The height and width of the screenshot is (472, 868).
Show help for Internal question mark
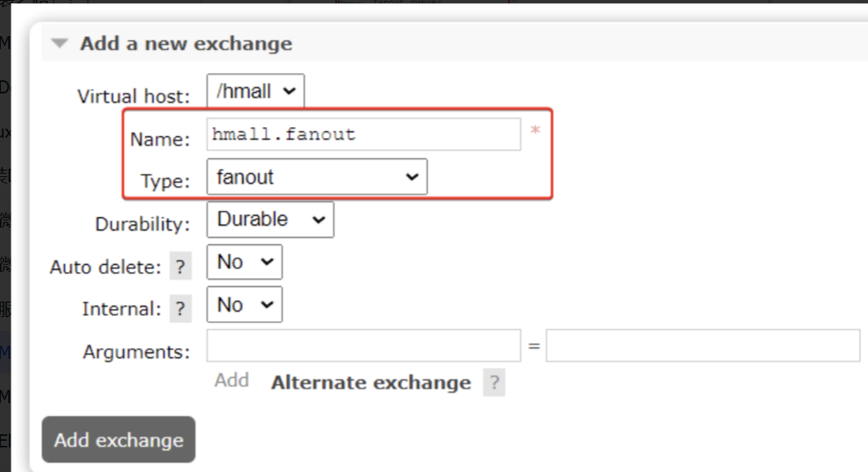pyautogui.click(x=180, y=310)
